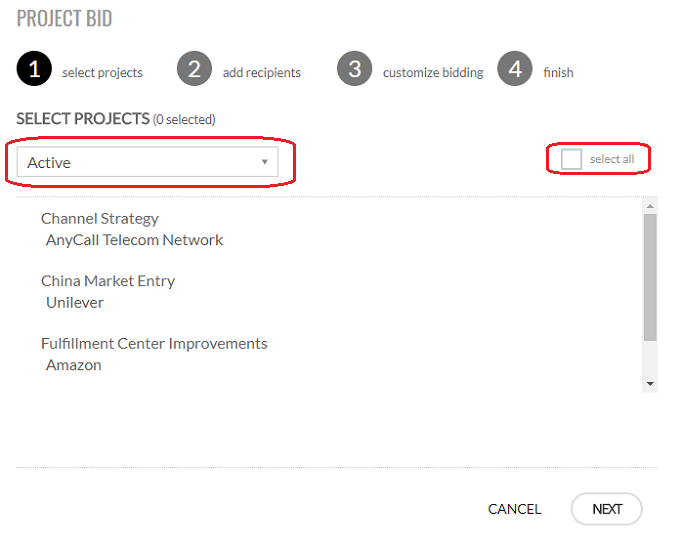Select the China Market Entry project
The image size is (681, 547).
click(108, 281)
